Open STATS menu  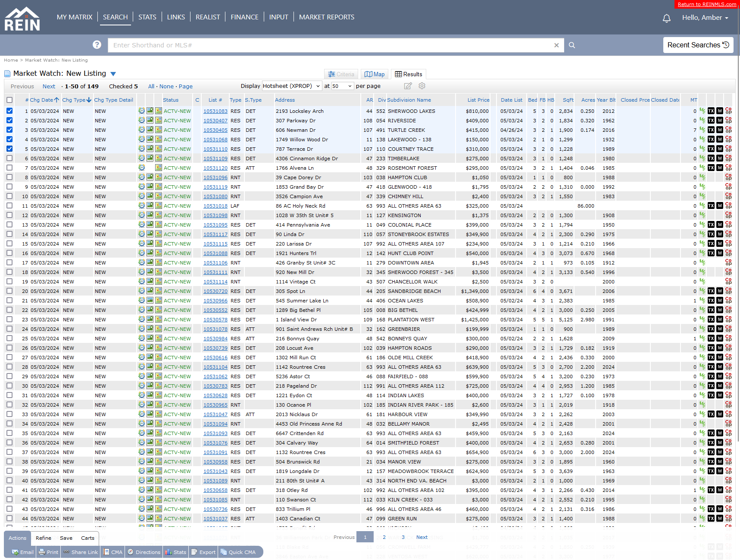(x=147, y=17)
